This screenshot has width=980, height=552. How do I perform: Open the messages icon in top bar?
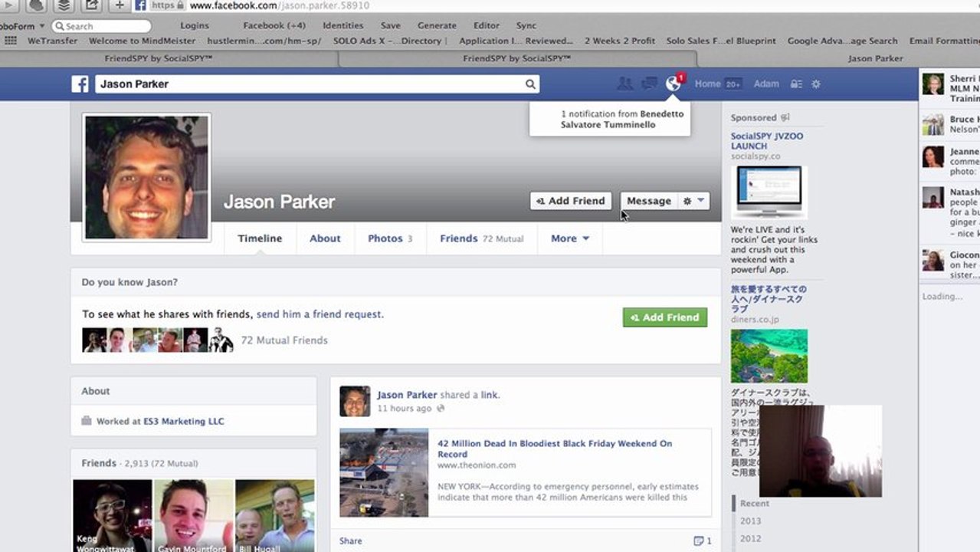(x=650, y=84)
